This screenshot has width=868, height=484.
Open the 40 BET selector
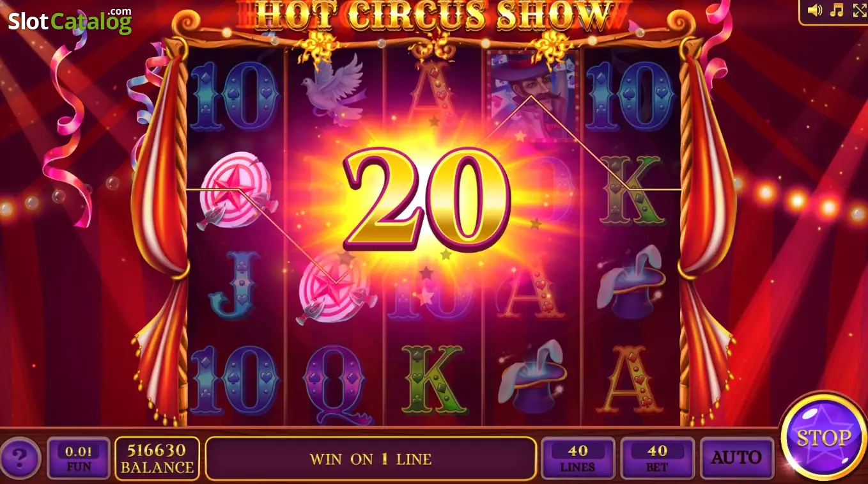coord(657,458)
